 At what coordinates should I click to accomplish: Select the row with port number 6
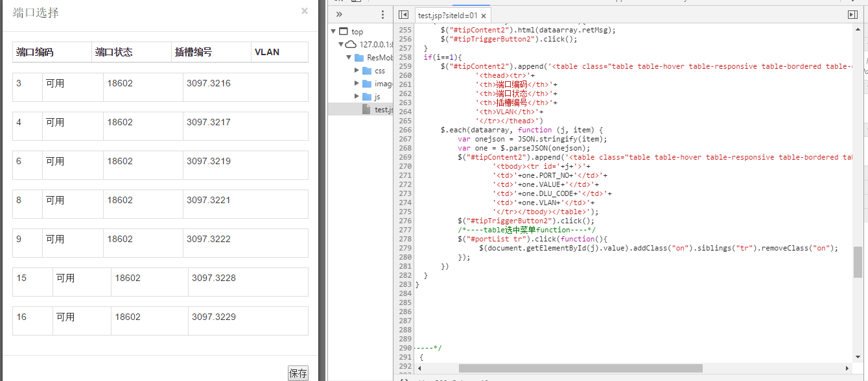(160, 165)
